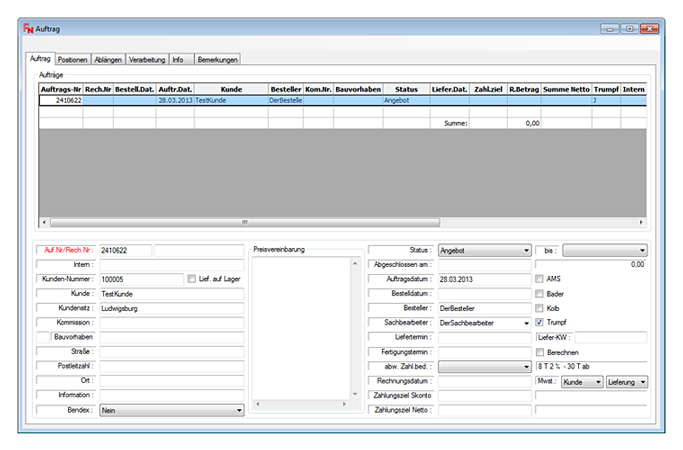Open the Status dropdown showing Angebot

click(484, 250)
